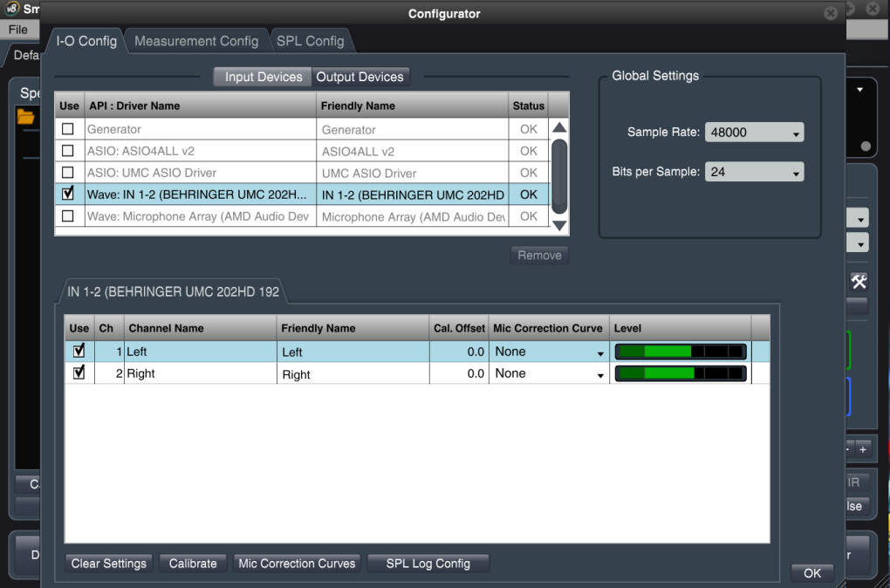Click the API : Driver Name column header

click(201, 106)
